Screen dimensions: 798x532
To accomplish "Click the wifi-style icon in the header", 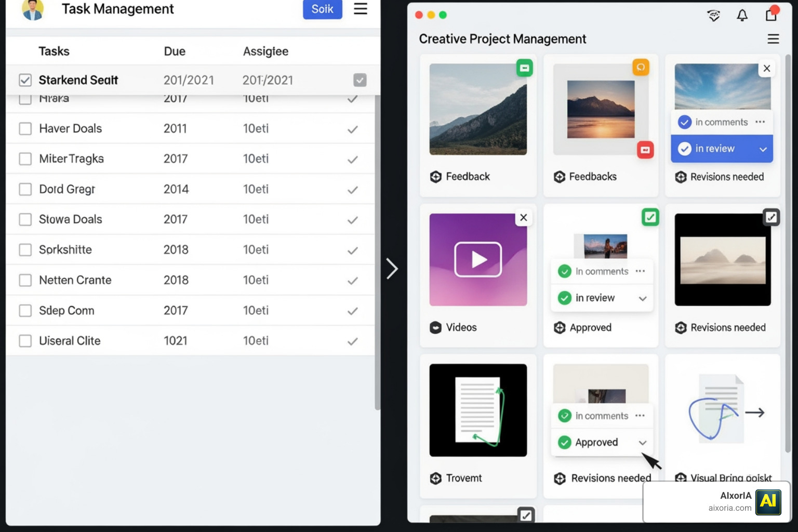I will pos(714,16).
